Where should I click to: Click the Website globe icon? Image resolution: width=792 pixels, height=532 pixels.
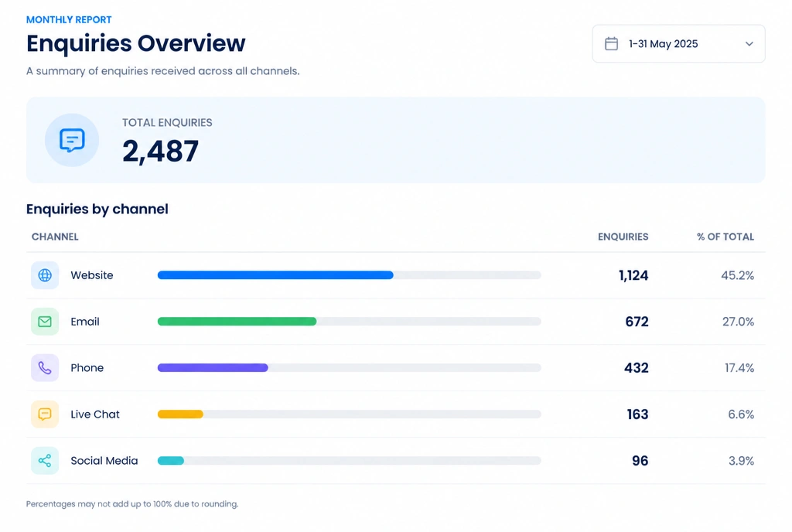[x=45, y=275]
